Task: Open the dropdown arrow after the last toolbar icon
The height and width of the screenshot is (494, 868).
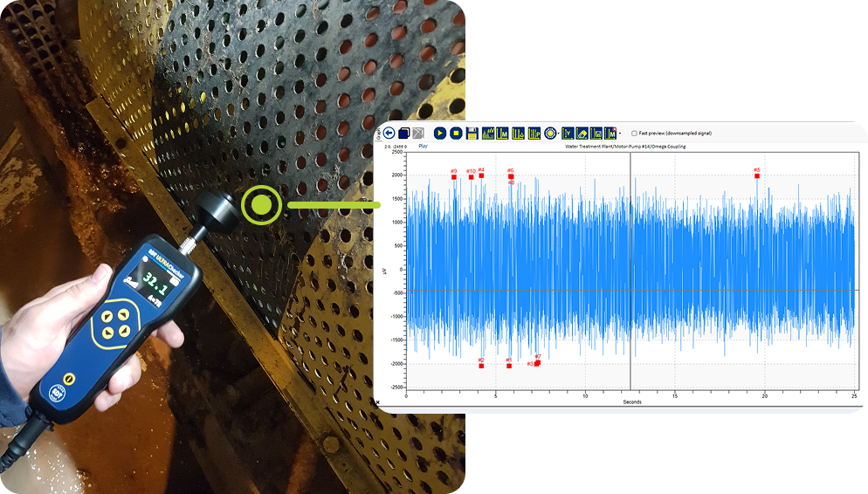Action: [619, 134]
